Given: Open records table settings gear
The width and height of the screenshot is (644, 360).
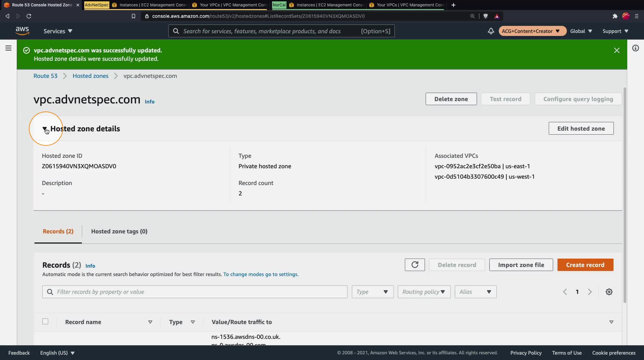Looking at the screenshot, I should coord(609,292).
